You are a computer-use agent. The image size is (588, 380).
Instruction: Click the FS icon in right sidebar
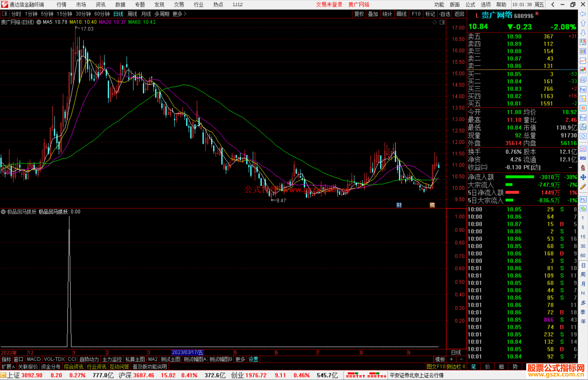click(x=583, y=199)
